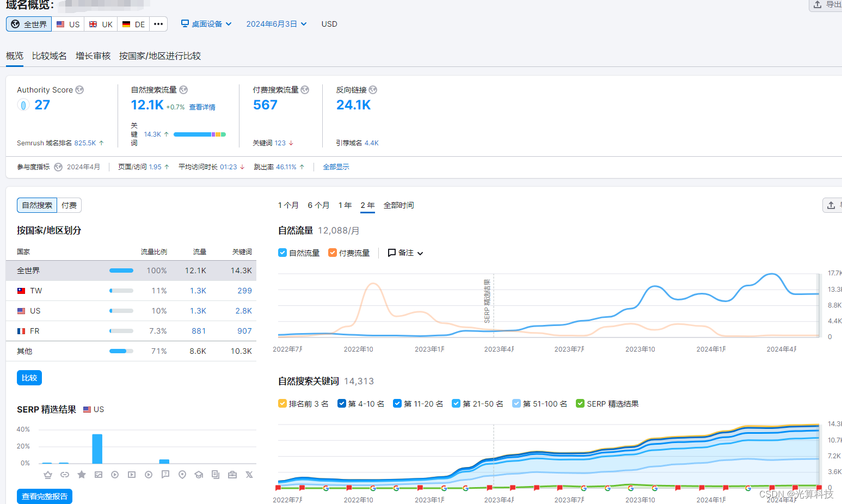This screenshot has width=842, height=504.
Task: Open the 比较域名 tab
Action: tap(50, 56)
